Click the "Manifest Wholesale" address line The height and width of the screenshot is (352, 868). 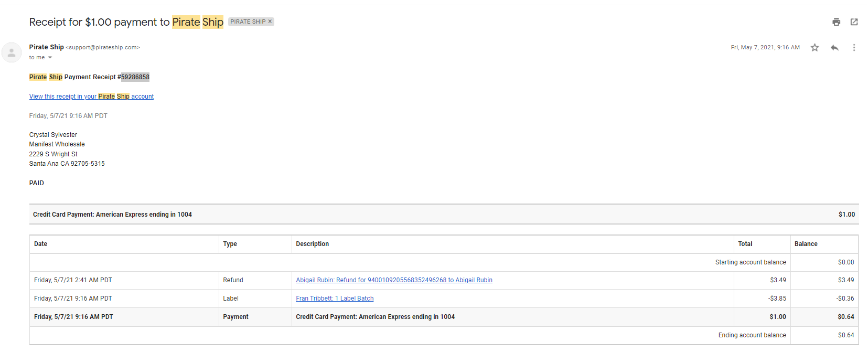tap(57, 144)
